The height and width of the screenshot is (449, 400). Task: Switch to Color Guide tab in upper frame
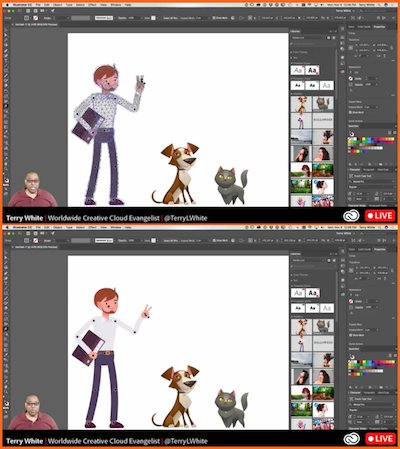click(x=364, y=27)
